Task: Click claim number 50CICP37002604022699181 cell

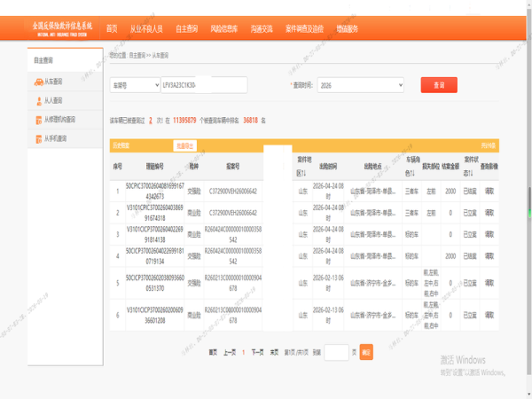Action: (154, 256)
